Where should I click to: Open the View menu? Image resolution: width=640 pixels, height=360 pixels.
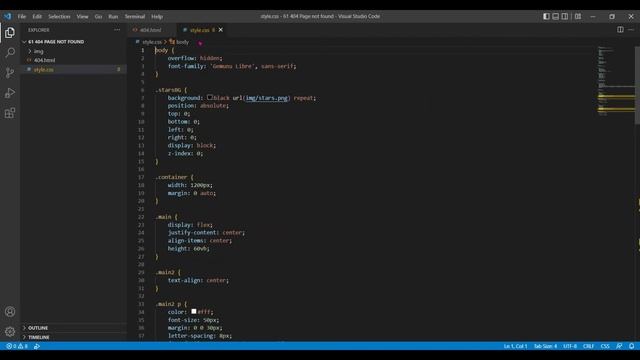(x=82, y=16)
